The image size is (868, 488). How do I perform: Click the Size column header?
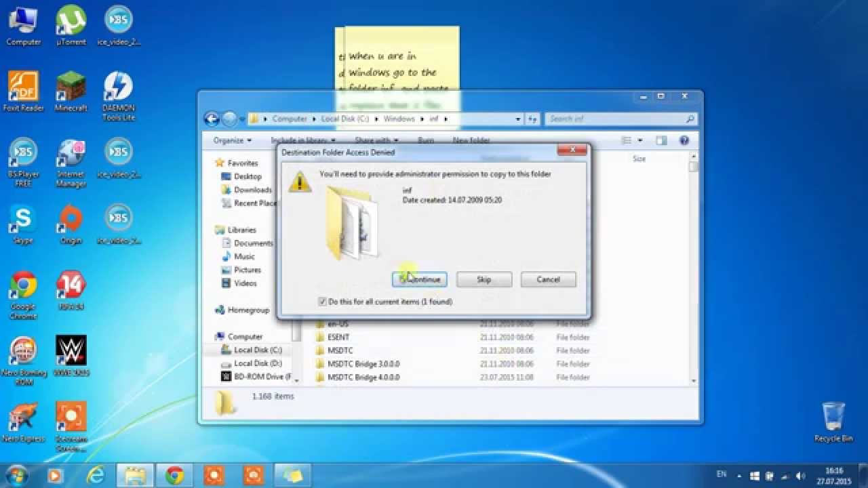click(639, 159)
